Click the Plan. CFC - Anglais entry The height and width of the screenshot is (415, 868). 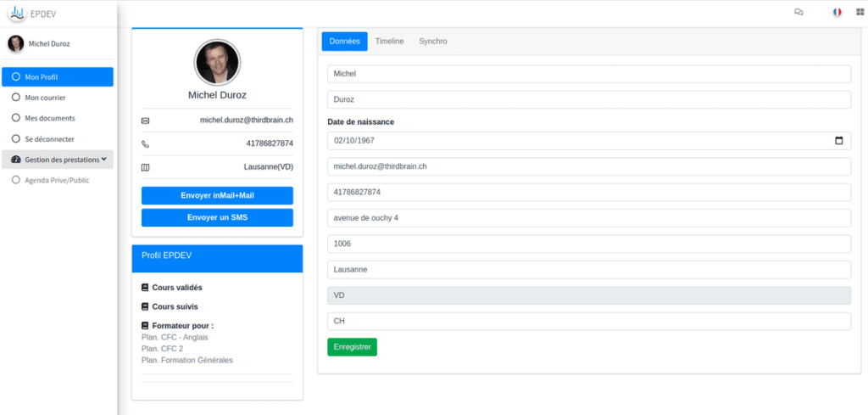tap(175, 337)
